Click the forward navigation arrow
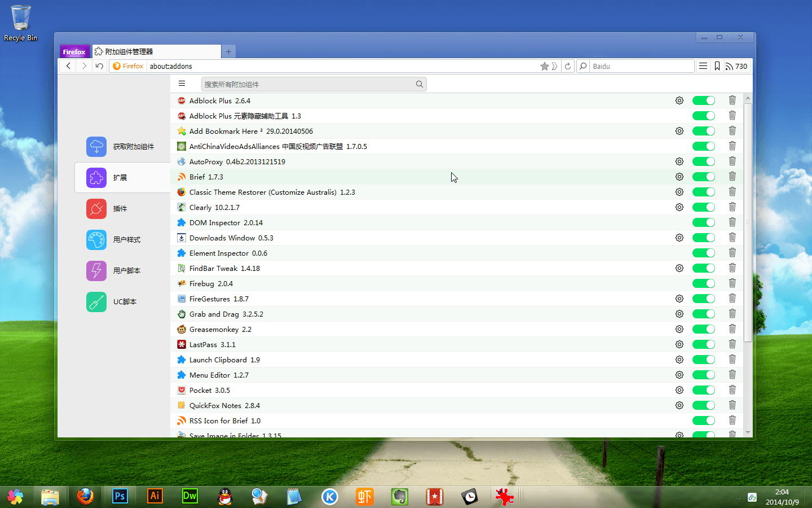812x508 pixels. 84,66
